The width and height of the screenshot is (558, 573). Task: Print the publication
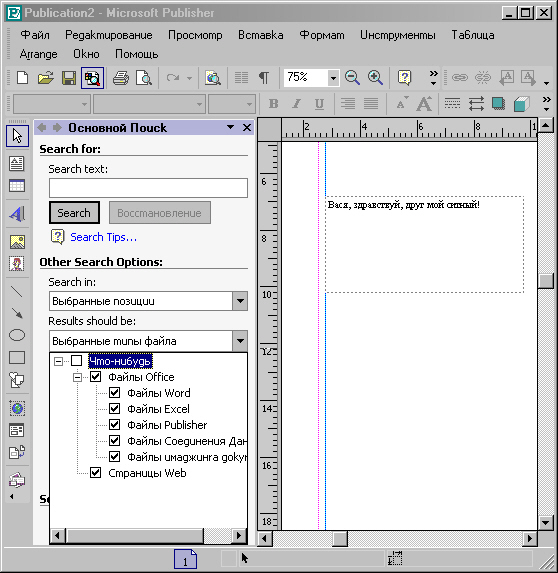tap(121, 78)
